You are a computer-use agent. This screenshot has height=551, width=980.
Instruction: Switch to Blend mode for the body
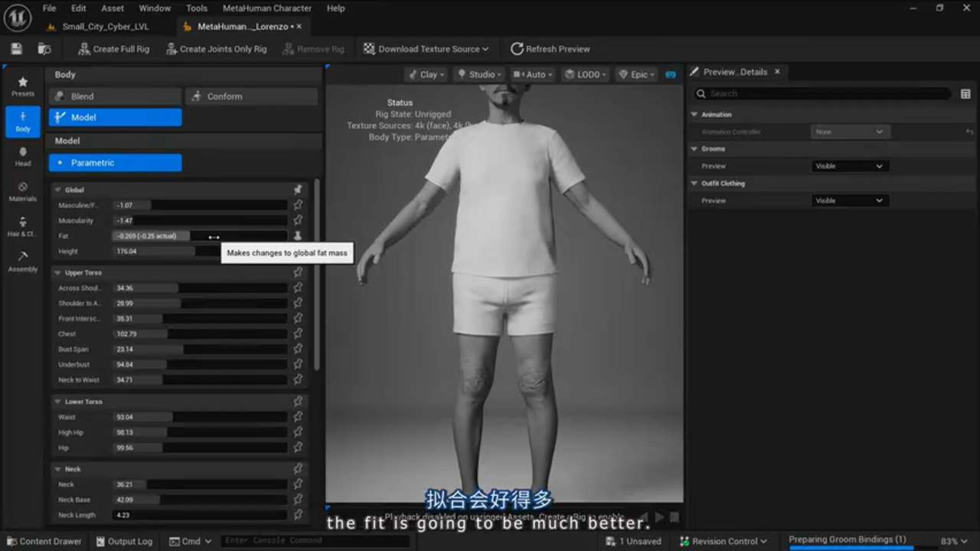[114, 96]
